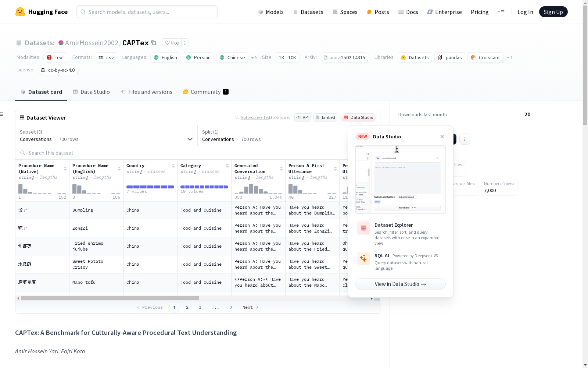Viewport: 588px width, 368px height.
Task: Show the +5 more languages
Action: click(x=254, y=57)
